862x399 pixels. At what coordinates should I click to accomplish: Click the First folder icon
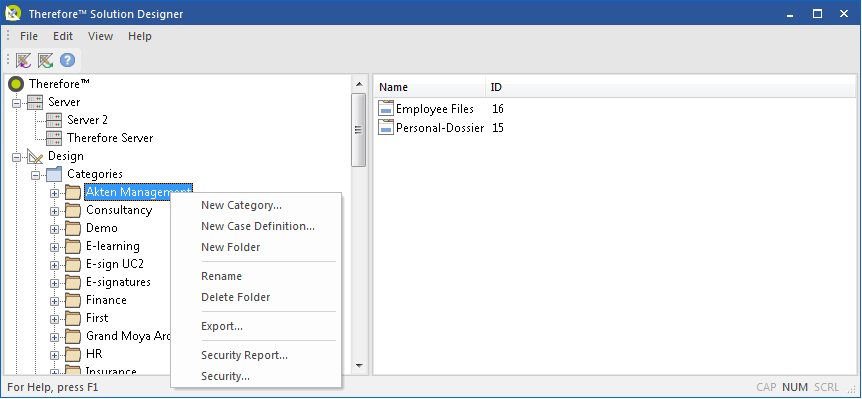tap(73, 318)
